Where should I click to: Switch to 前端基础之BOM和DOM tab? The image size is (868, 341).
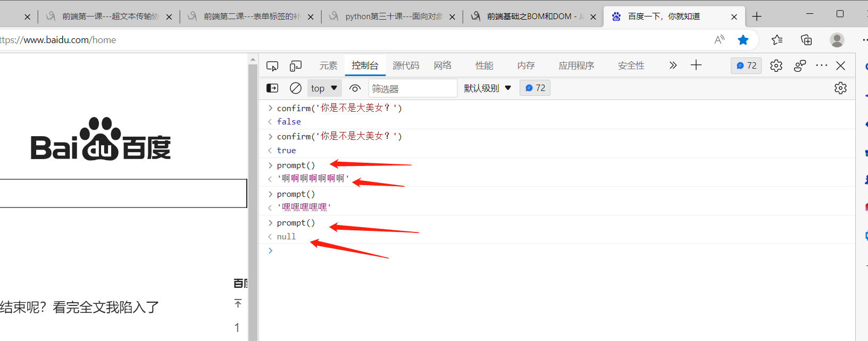click(x=533, y=16)
